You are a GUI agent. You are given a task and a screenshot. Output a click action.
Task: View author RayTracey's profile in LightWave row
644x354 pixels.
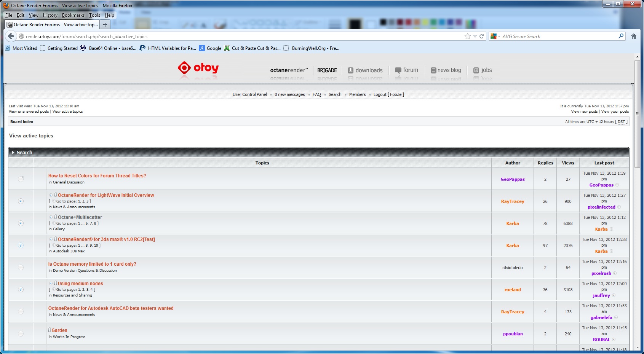[x=513, y=201]
